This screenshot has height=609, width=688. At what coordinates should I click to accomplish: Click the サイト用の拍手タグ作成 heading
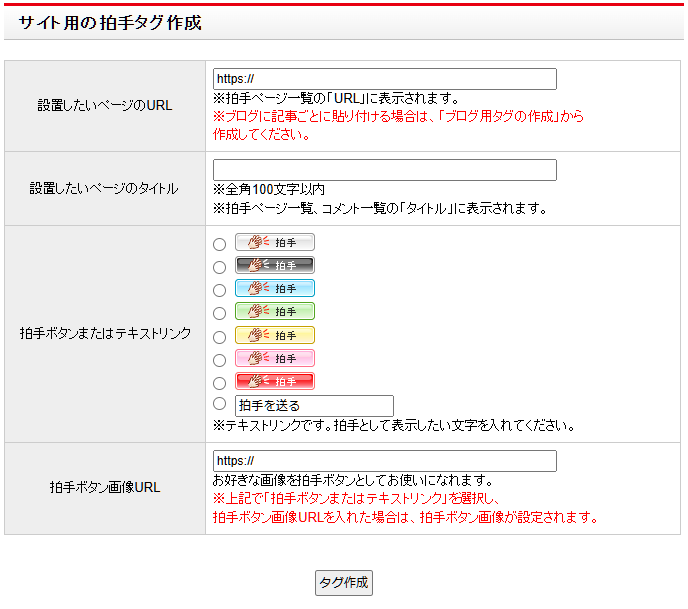click(110, 23)
